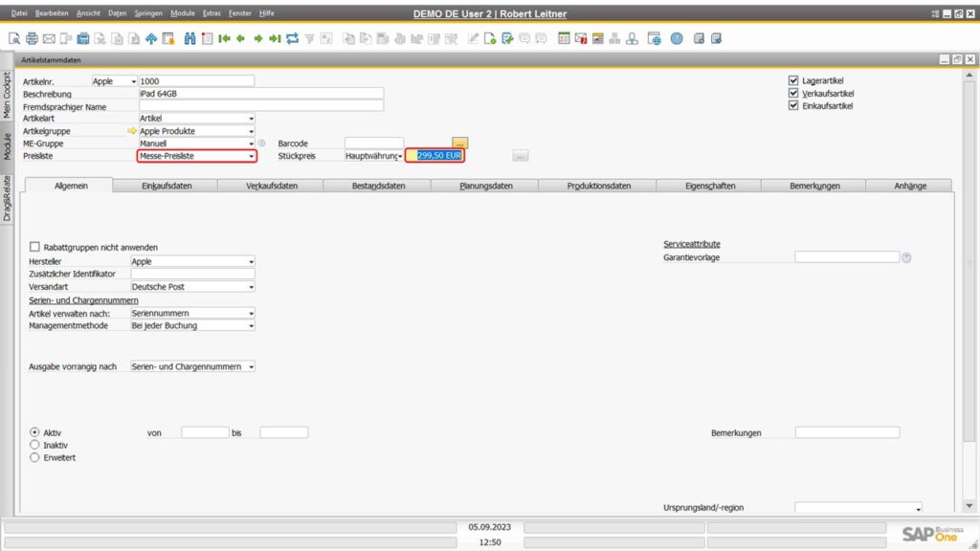Click the blue Refresh arrows icon
This screenshot has width=980, height=551.
pyautogui.click(x=292, y=38)
